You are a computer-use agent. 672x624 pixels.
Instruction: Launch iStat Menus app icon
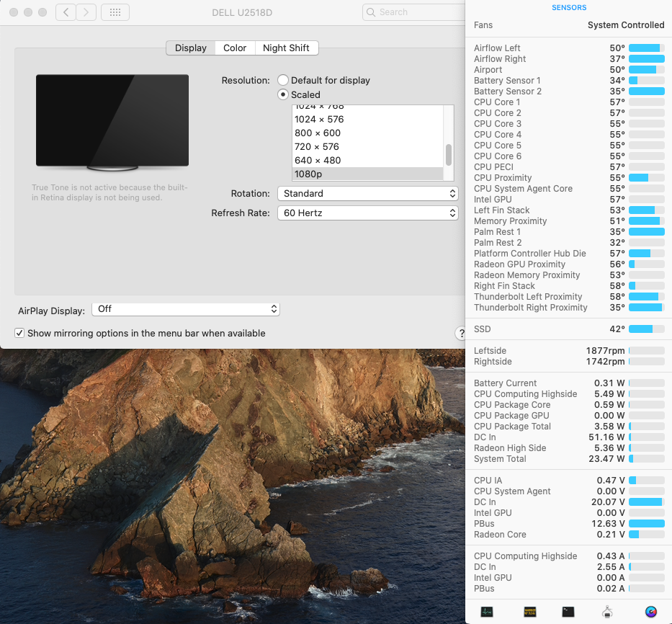click(651, 612)
